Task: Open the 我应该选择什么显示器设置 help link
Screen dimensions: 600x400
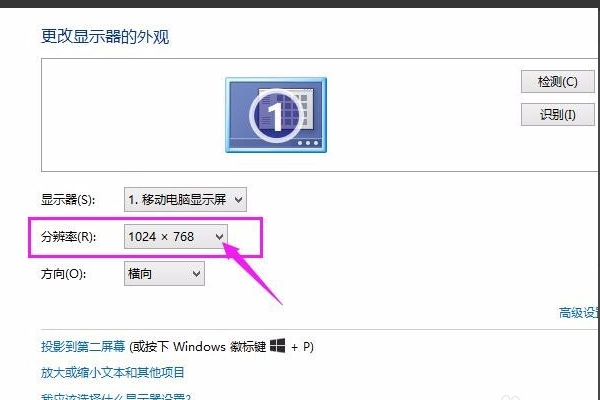Action: (x=116, y=396)
